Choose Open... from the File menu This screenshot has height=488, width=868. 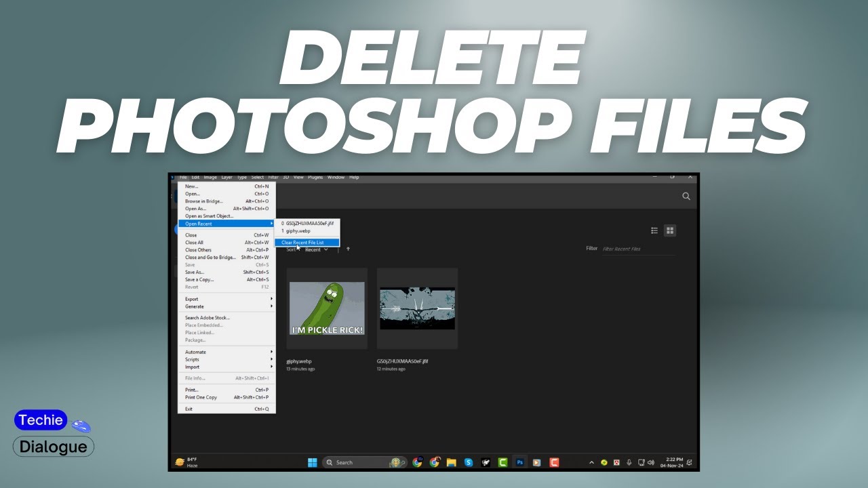226,194
